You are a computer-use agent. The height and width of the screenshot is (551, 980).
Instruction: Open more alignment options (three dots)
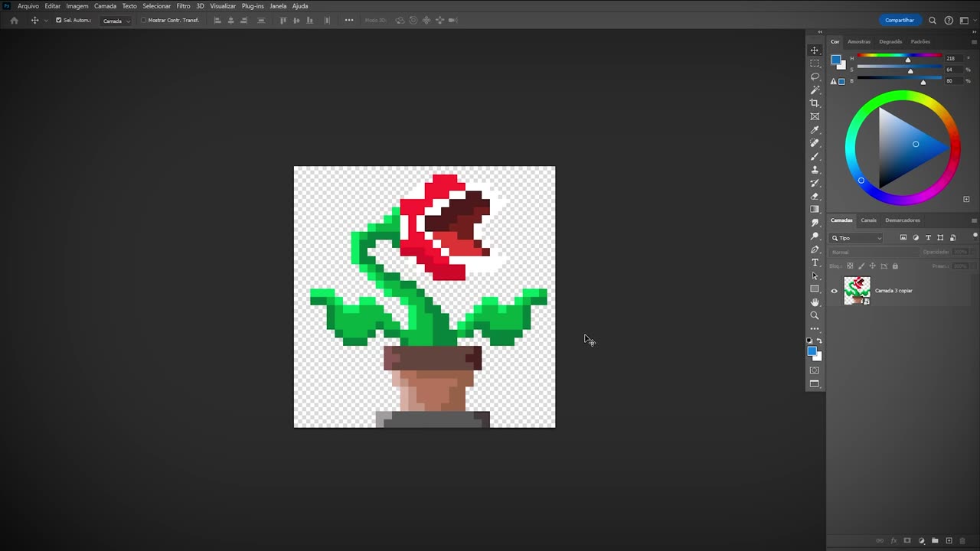point(349,21)
